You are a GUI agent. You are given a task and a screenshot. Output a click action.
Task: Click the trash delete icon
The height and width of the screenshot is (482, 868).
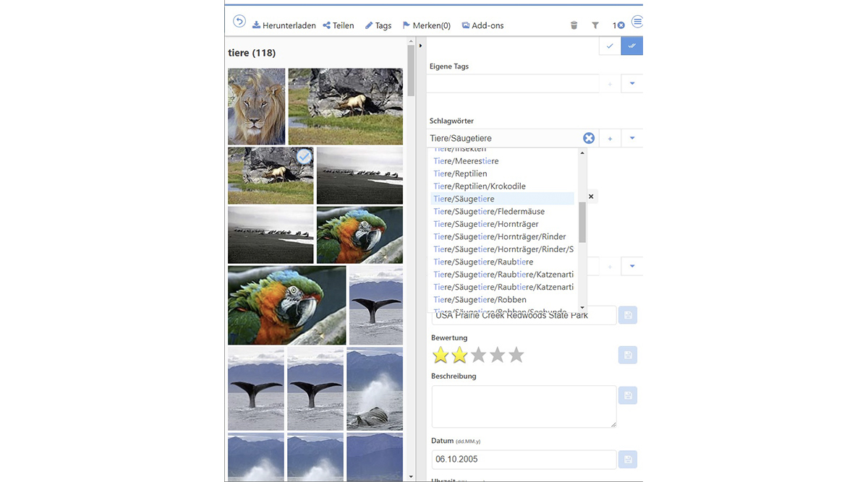[x=574, y=25]
